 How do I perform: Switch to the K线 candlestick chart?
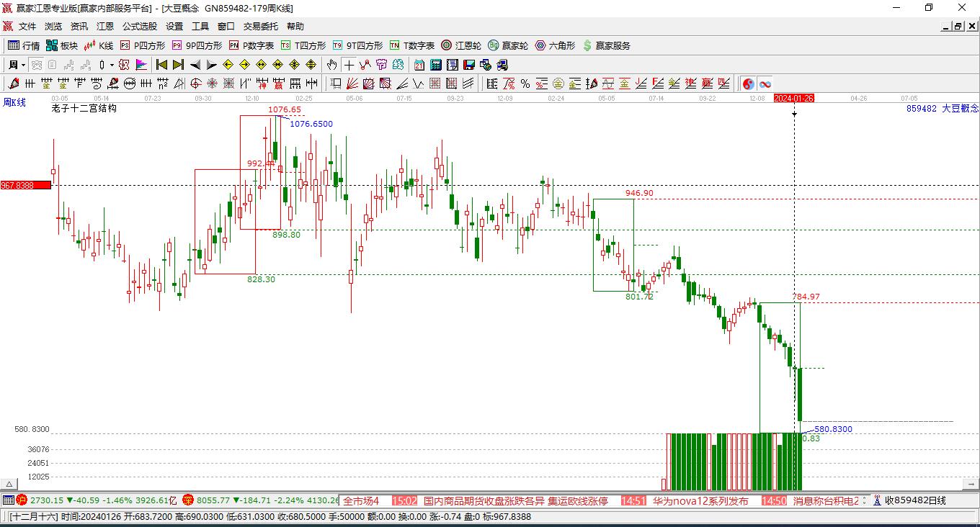99,45
